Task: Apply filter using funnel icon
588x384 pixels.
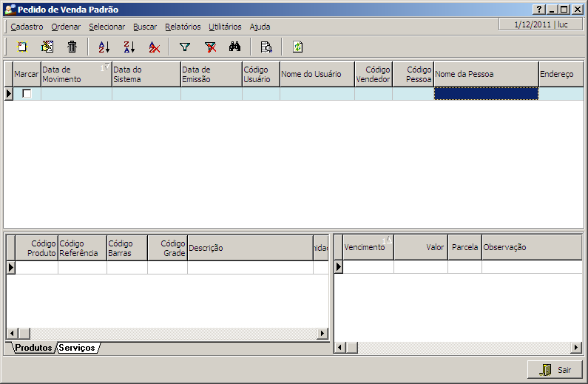Action: [185, 47]
